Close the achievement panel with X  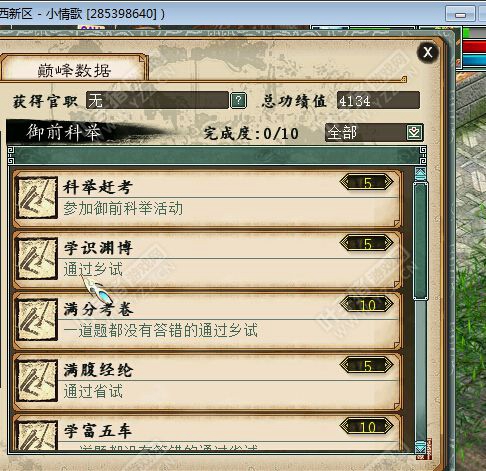point(428,52)
